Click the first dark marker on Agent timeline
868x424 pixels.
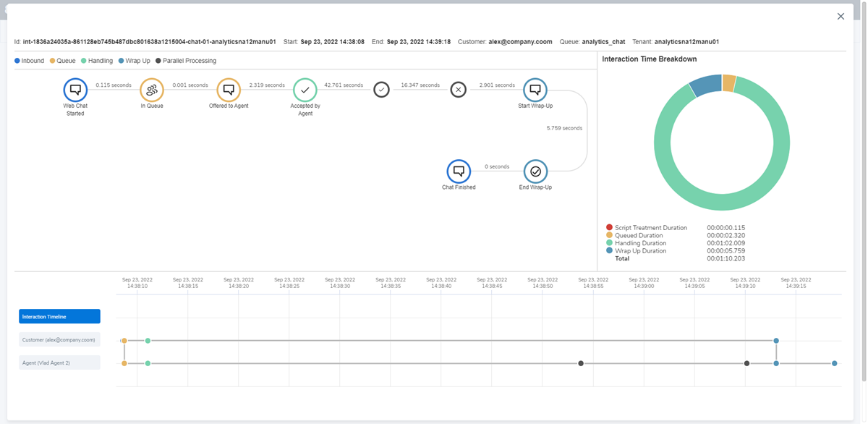click(x=581, y=363)
